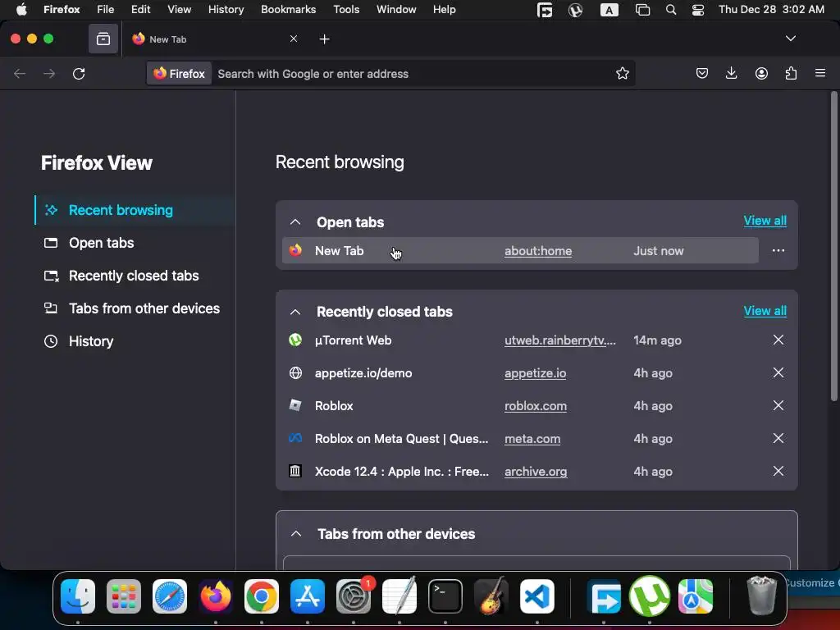Image resolution: width=840 pixels, height=630 pixels.
Task: Reopen the appetize.io/demo closed tab
Action: [x=363, y=373]
